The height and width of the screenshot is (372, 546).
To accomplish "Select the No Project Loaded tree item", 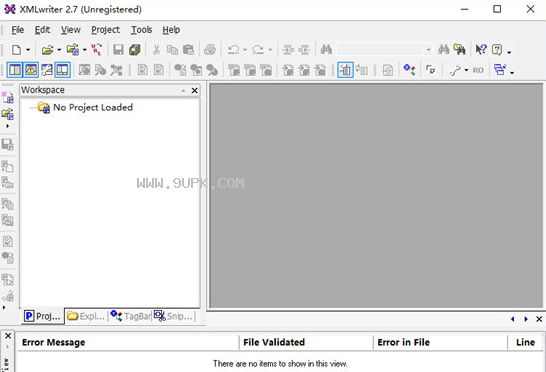I will tap(93, 107).
